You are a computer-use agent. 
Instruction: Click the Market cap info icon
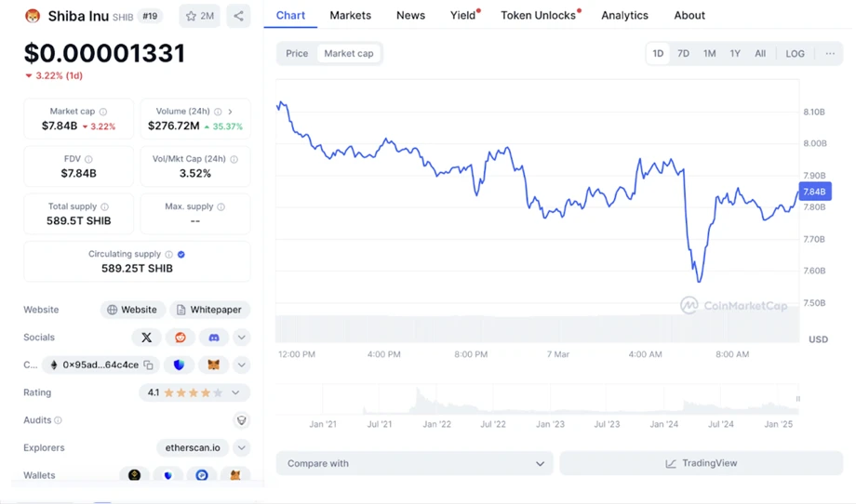(103, 112)
